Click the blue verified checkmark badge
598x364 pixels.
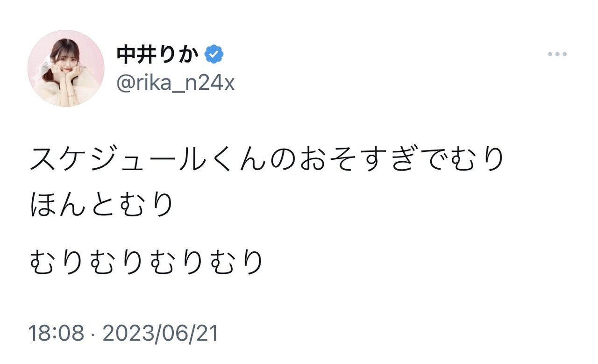tap(214, 55)
